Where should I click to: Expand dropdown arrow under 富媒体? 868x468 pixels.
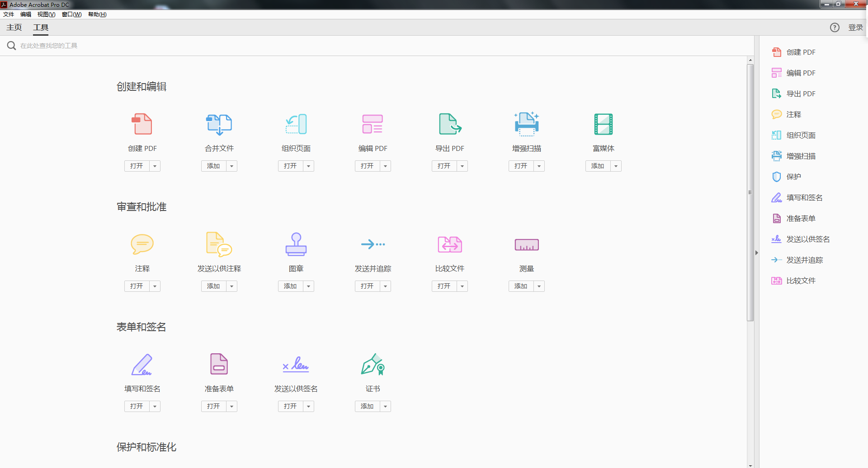click(x=616, y=166)
